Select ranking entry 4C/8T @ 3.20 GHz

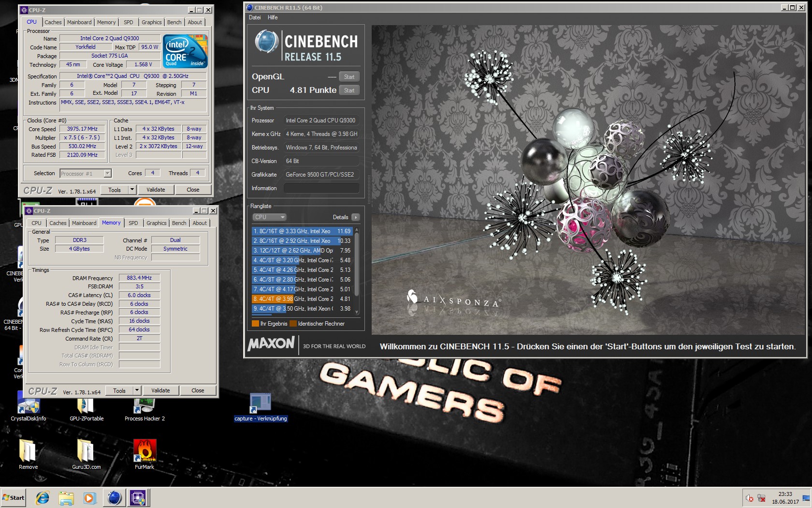tap(302, 260)
